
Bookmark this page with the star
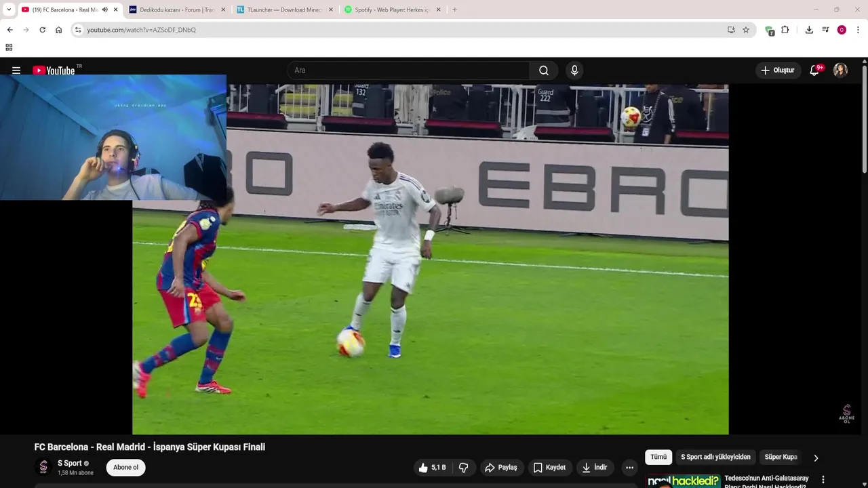(x=746, y=30)
